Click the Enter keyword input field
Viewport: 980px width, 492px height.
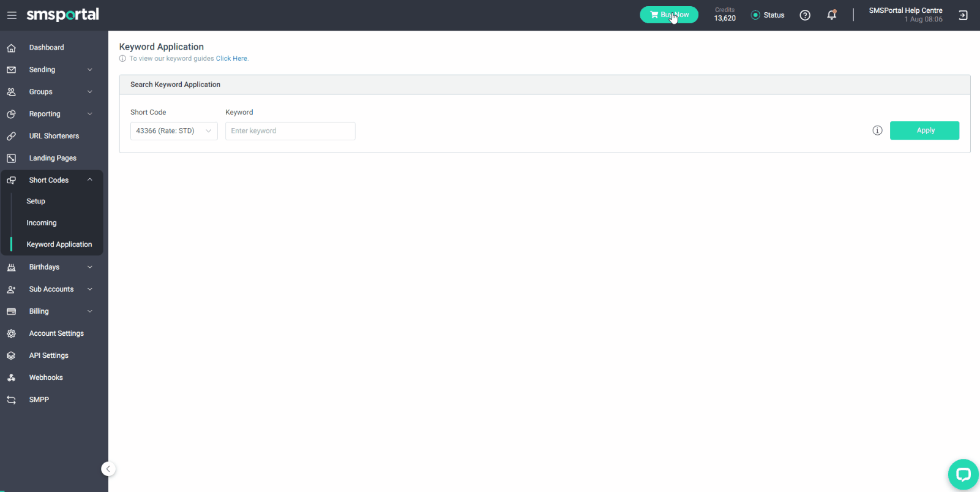[x=290, y=131]
